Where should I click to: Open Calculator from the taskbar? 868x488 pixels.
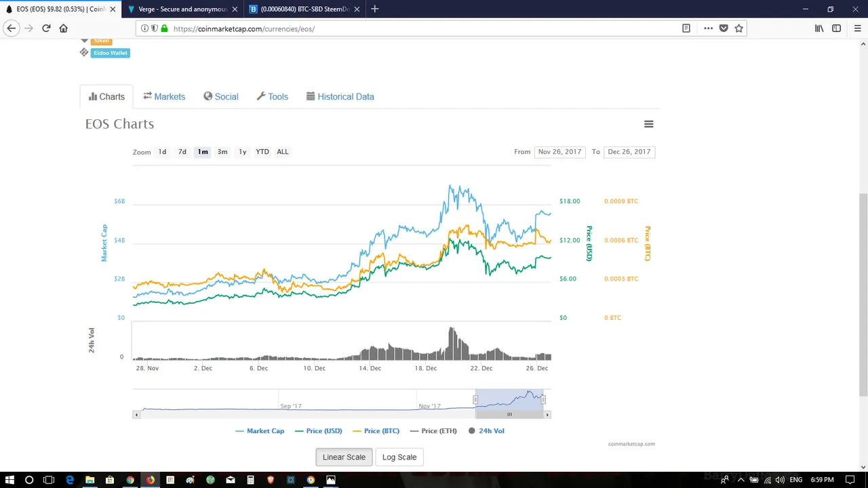tap(250, 480)
